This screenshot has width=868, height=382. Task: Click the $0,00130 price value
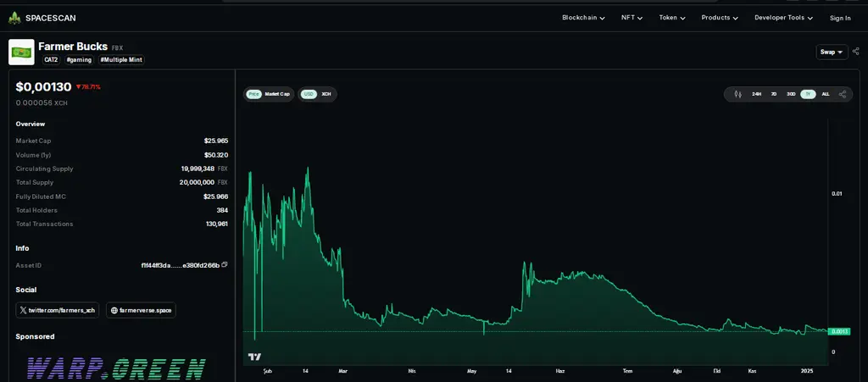pos(44,86)
